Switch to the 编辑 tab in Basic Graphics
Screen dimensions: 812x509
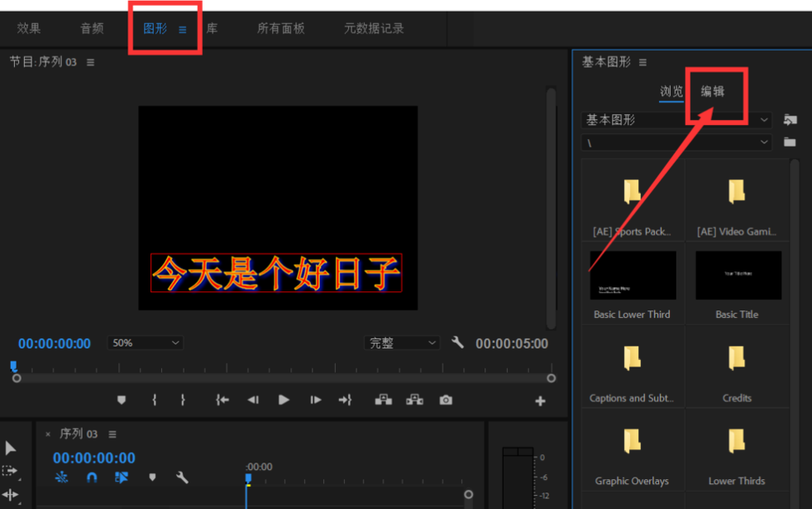coord(712,91)
